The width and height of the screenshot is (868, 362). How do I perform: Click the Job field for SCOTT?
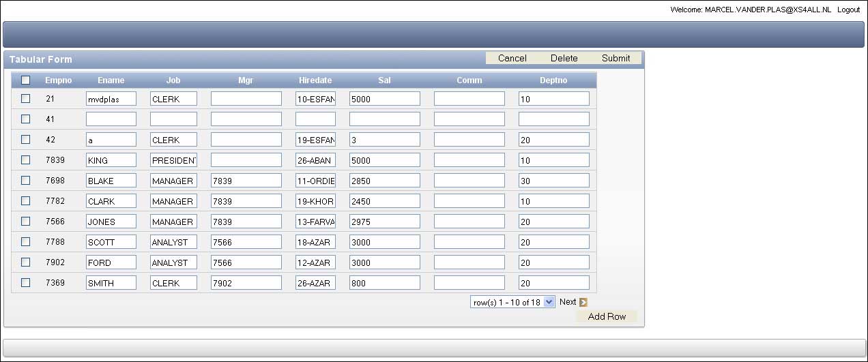(x=173, y=242)
